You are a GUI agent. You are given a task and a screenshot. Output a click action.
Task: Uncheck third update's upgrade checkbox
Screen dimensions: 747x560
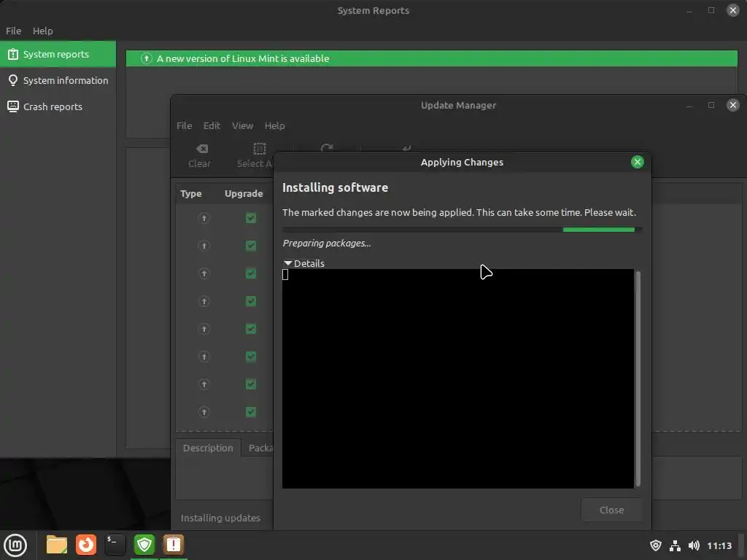[x=251, y=273]
